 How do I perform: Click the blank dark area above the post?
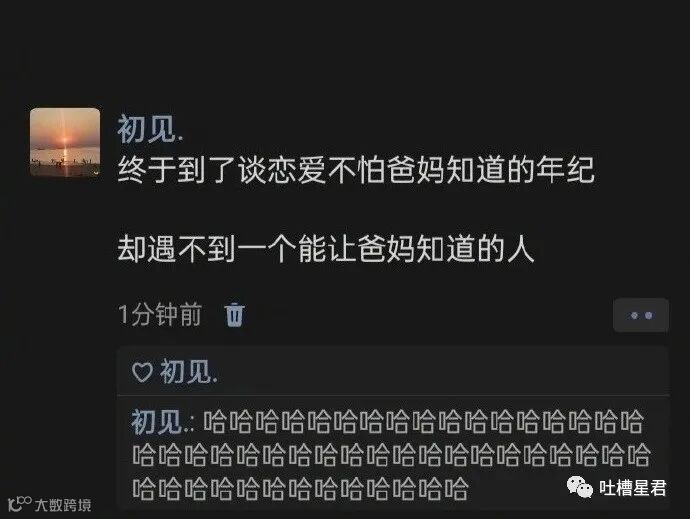[345, 51]
